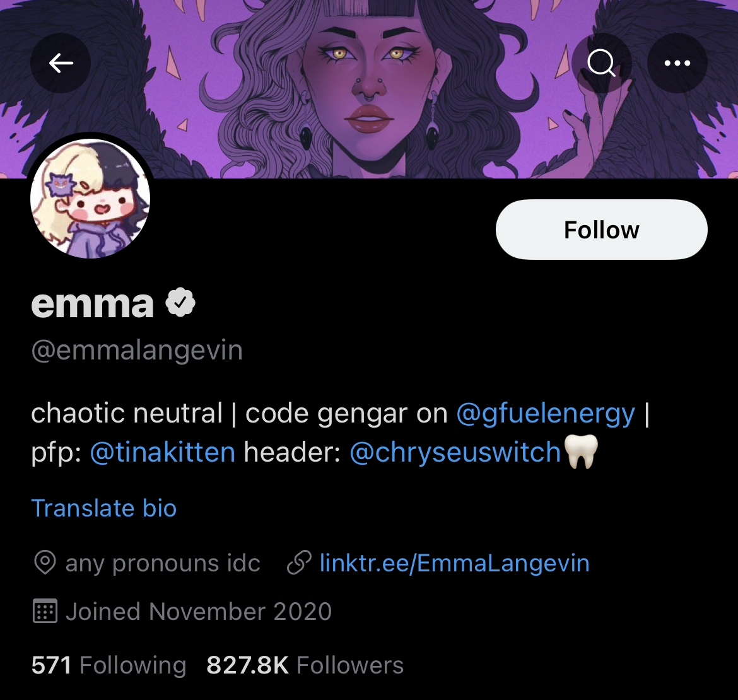
Task: Select the @emmalangevin handle text
Action: click(x=137, y=351)
